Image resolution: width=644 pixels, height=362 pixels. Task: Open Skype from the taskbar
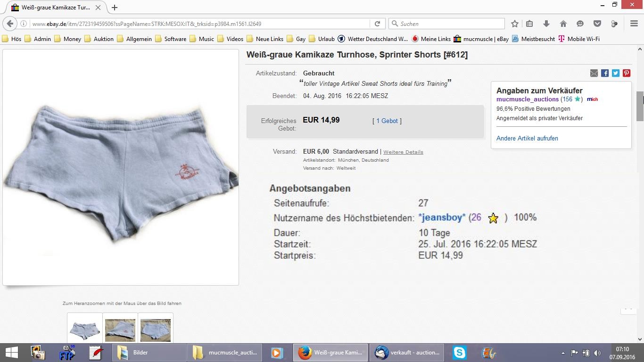click(459, 352)
